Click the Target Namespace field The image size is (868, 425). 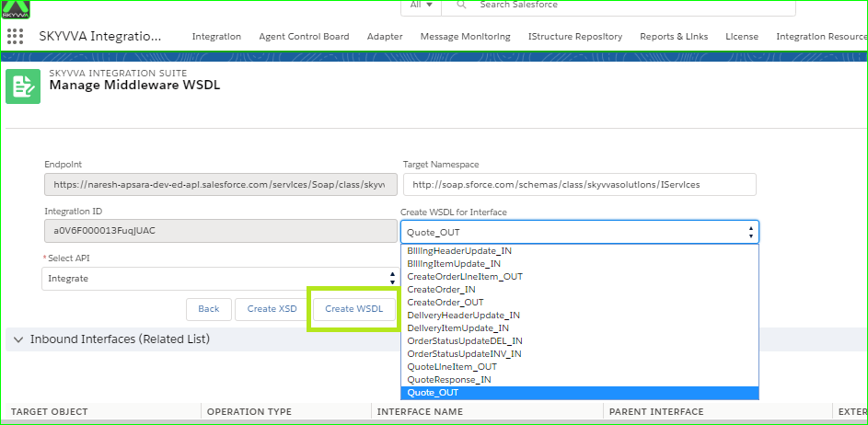pyautogui.click(x=580, y=185)
